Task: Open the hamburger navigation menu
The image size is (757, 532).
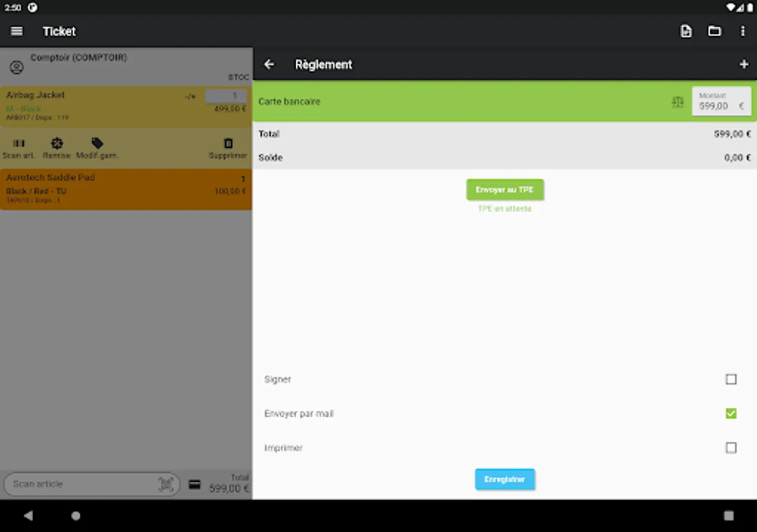Action: click(17, 31)
